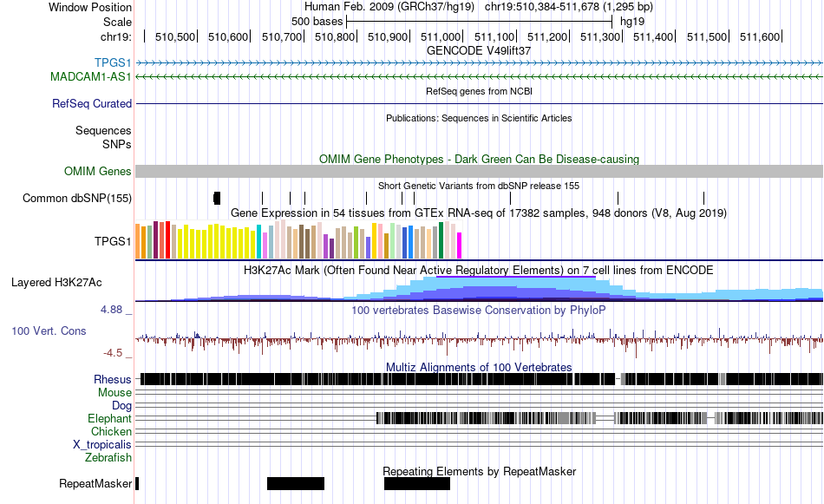824x504 pixels.
Task: Click the largest RepeatMasker block on the right
Action: (x=416, y=483)
